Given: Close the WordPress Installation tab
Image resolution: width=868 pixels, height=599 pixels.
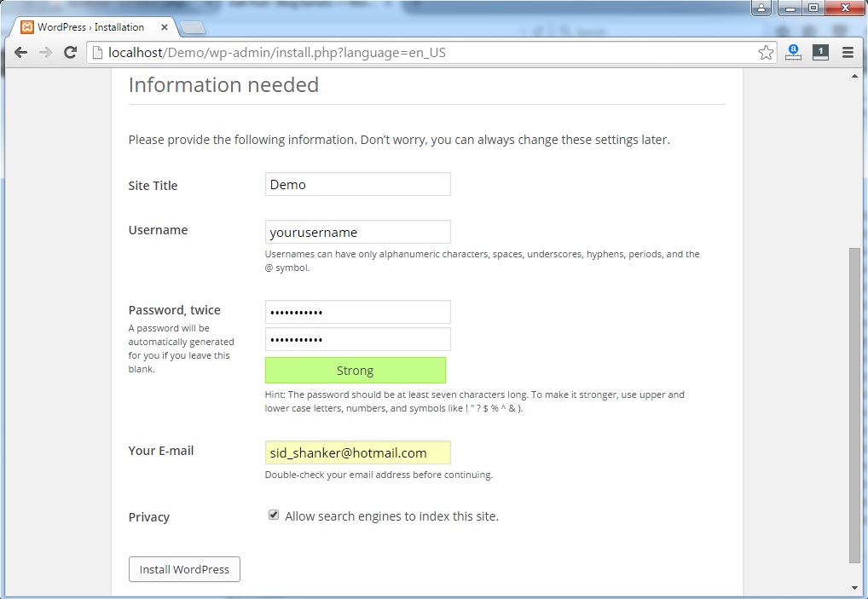Looking at the screenshot, I should (x=165, y=27).
